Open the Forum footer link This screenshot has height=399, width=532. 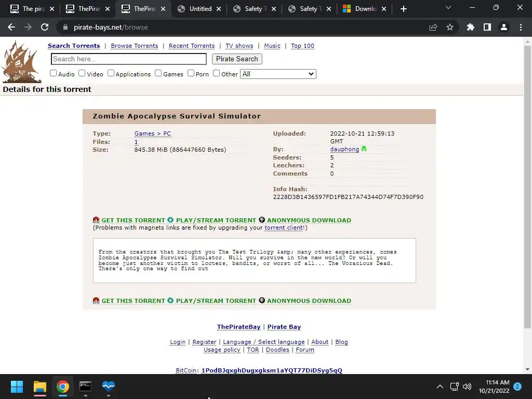[x=305, y=350]
